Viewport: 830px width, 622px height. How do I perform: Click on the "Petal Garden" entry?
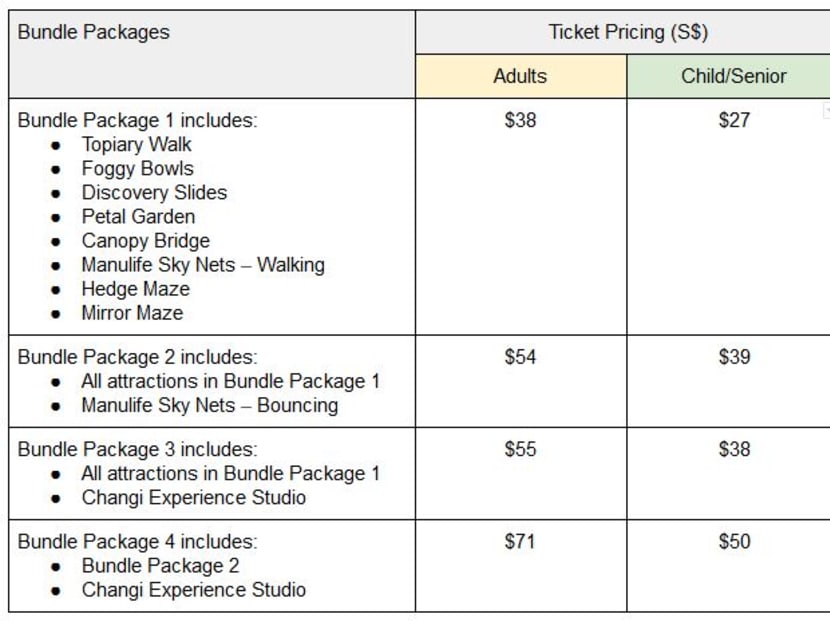[x=138, y=216]
